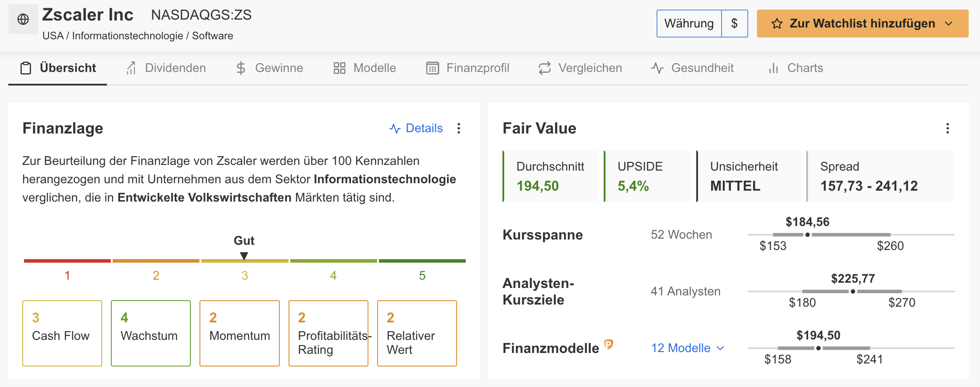Screen dimensions: 980x387
Task: Click the Kursspanne heading
Action: 543,235
